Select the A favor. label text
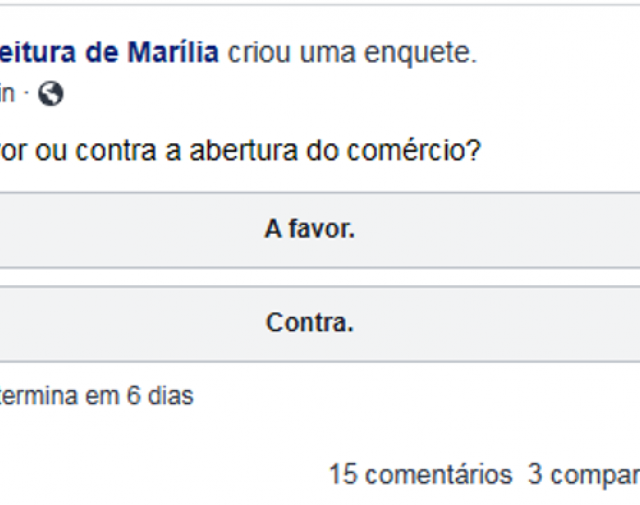The width and height of the screenshot is (640, 505). tap(310, 229)
